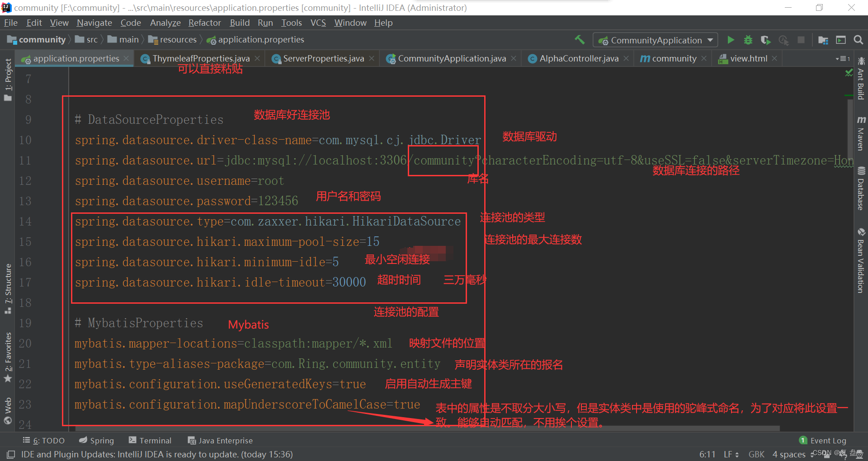Open the Maven tool window
The image size is (868, 461).
click(861, 133)
